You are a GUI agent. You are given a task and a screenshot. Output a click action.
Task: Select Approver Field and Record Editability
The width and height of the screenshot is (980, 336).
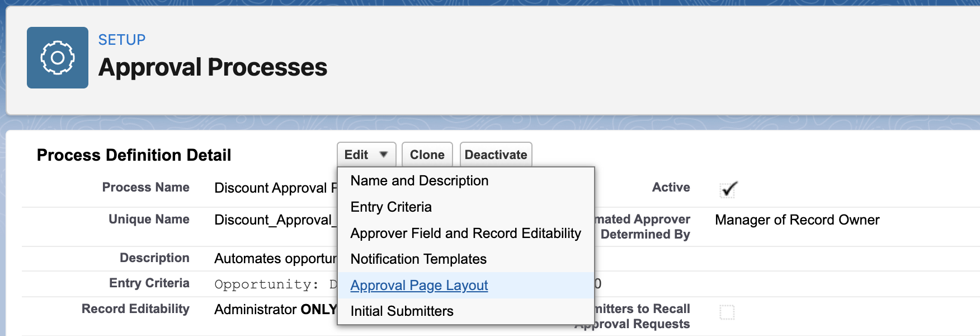465,233
